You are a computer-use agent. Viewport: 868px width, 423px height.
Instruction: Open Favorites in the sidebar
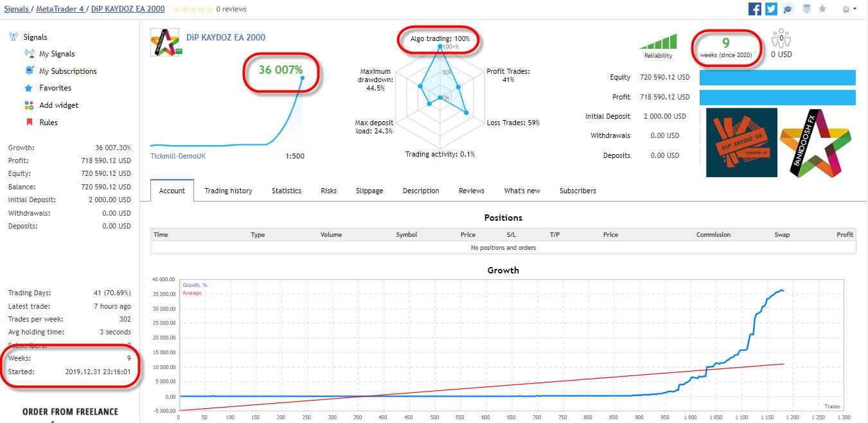tap(55, 88)
